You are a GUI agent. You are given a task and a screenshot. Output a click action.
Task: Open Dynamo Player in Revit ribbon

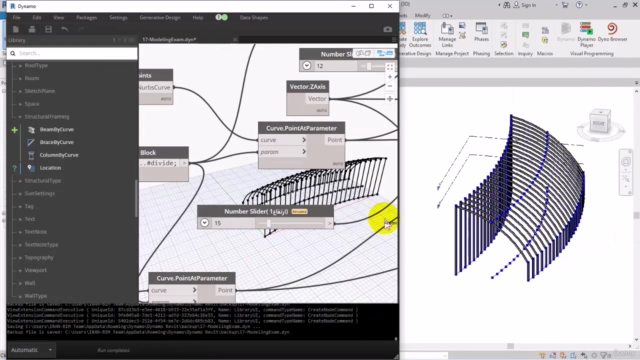pos(586,35)
